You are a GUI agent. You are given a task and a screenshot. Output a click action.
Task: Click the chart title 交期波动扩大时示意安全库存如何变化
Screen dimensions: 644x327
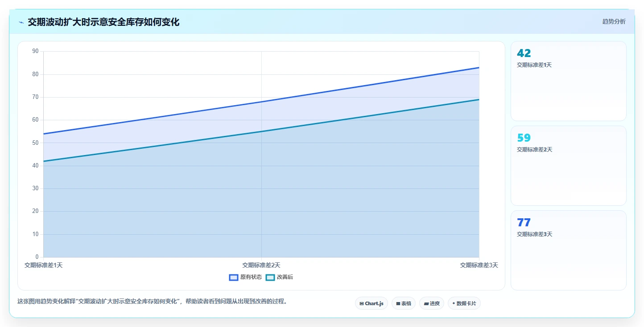[103, 22]
